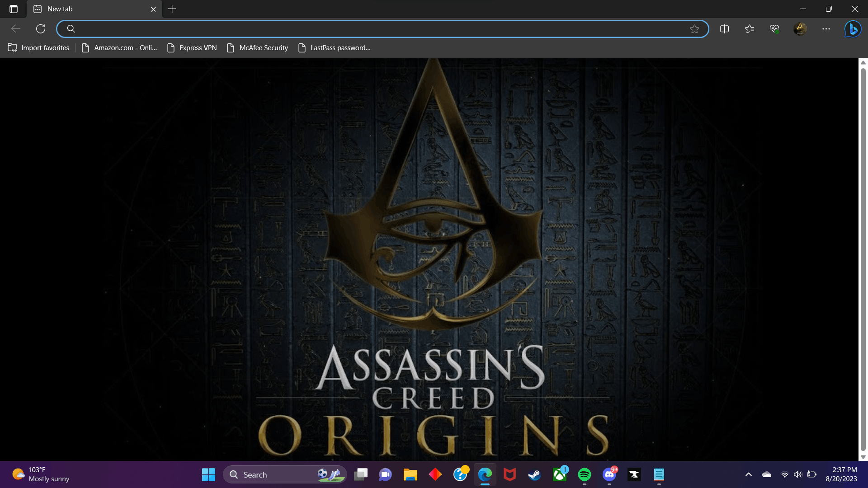Open LastPass password bookmark
Viewport: 868px width, 488px height.
click(335, 48)
